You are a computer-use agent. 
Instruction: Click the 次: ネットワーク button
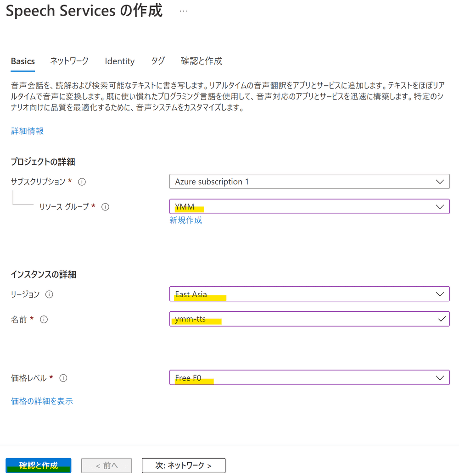tap(183, 465)
